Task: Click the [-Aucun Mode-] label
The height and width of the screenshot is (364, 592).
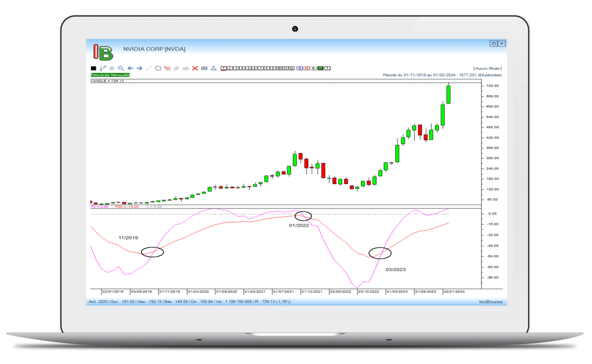Action: [x=488, y=69]
